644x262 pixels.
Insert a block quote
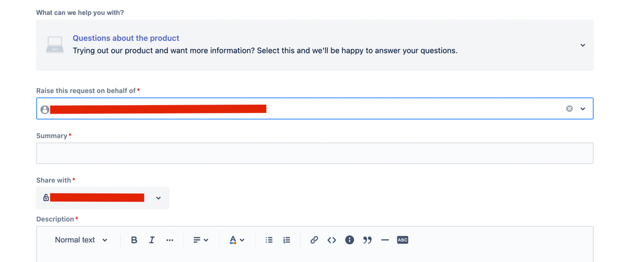click(x=367, y=240)
